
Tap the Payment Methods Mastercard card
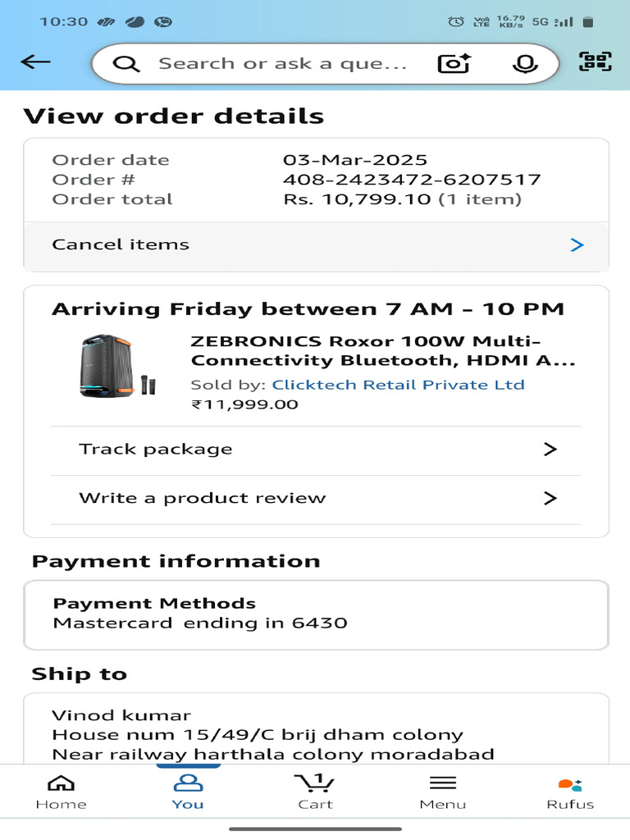(x=316, y=614)
